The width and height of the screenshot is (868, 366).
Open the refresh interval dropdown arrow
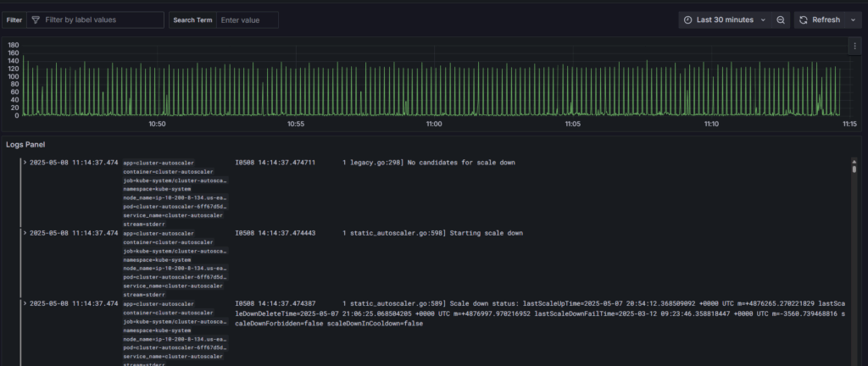click(853, 19)
